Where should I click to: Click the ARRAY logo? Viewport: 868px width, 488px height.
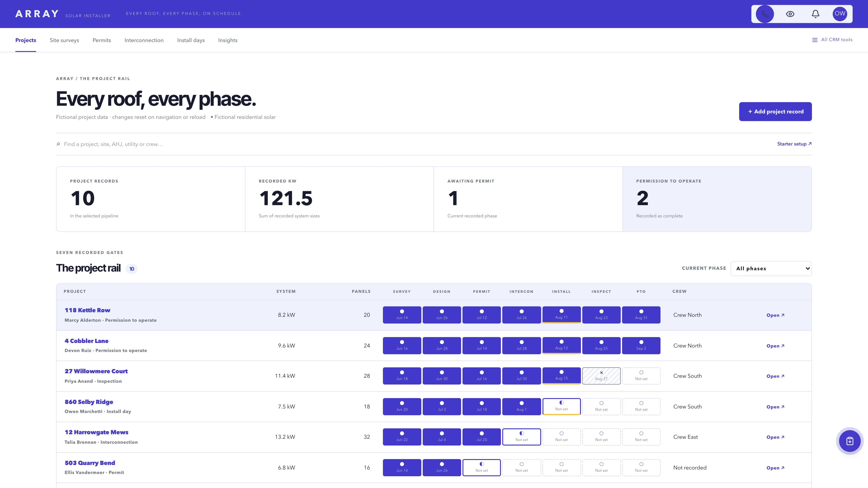(37, 14)
